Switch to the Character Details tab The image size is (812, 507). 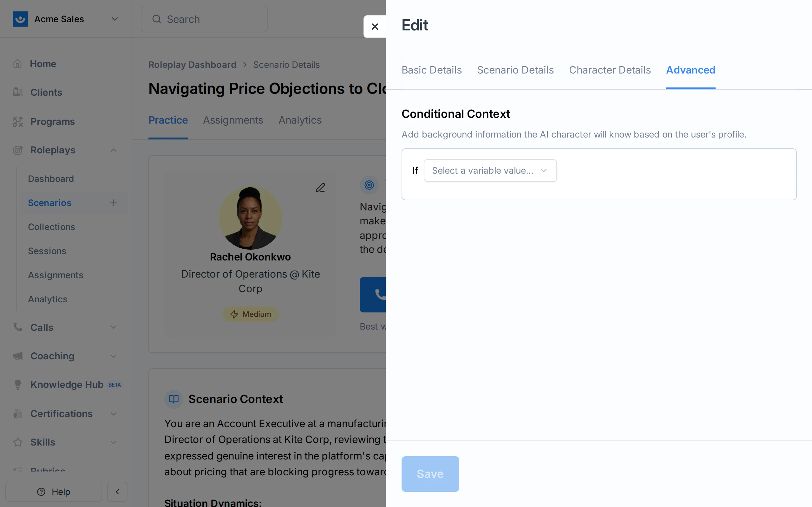pyautogui.click(x=610, y=70)
